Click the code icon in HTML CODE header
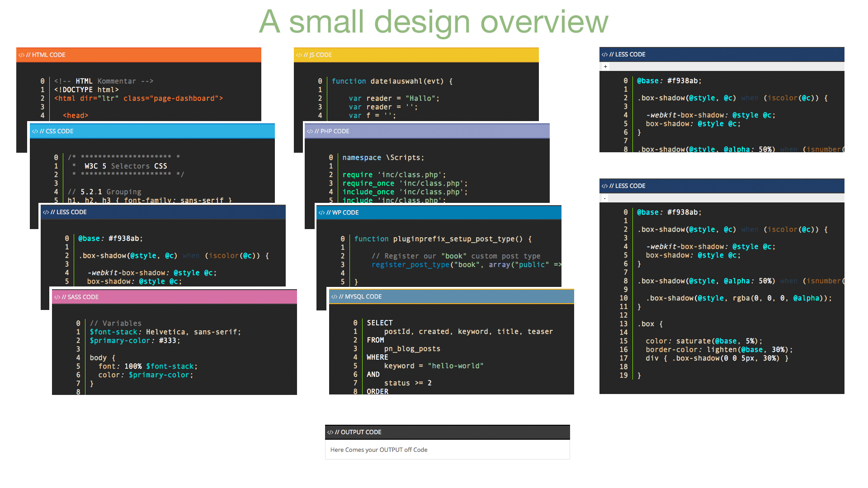Screen dimensions: 868x488 (21, 55)
